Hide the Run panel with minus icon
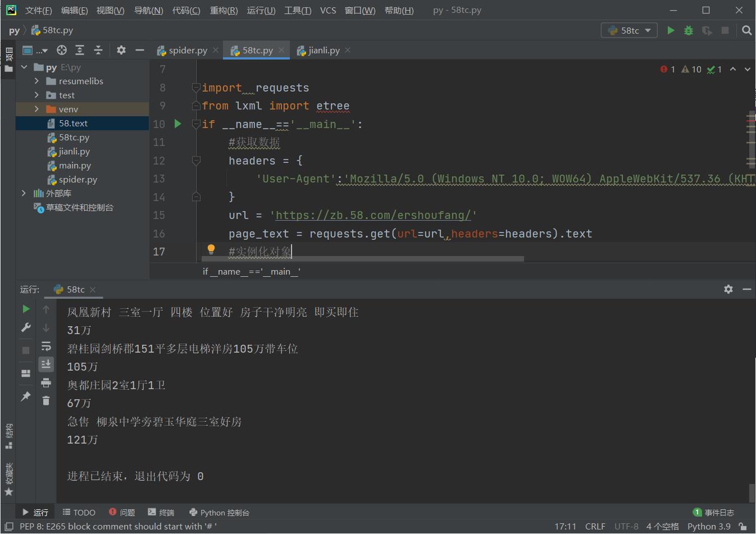The width and height of the screenshot is (756, 534). 747,289
